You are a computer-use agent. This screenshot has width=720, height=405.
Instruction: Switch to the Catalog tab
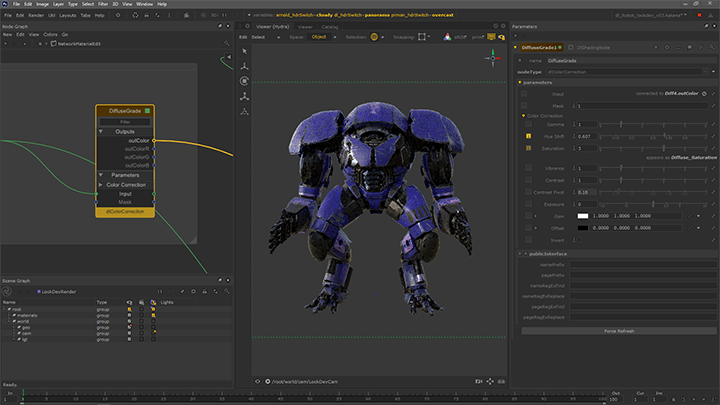332,27
